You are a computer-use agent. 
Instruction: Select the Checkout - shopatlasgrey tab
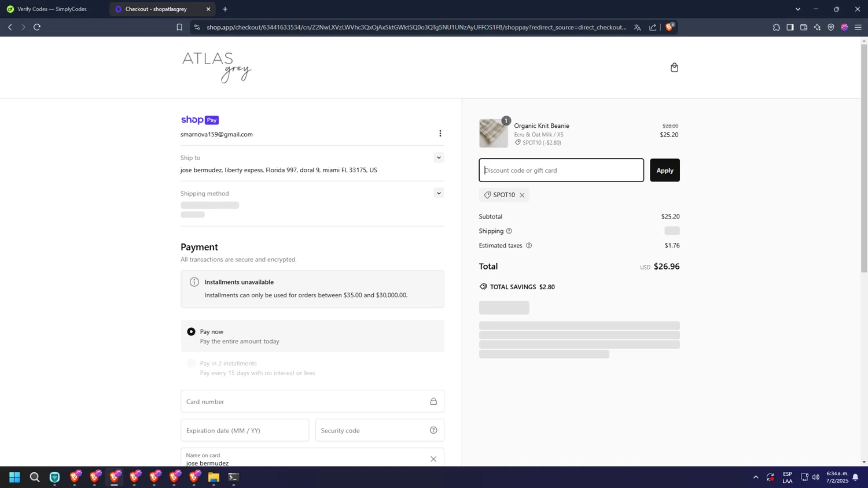(156, 9)
